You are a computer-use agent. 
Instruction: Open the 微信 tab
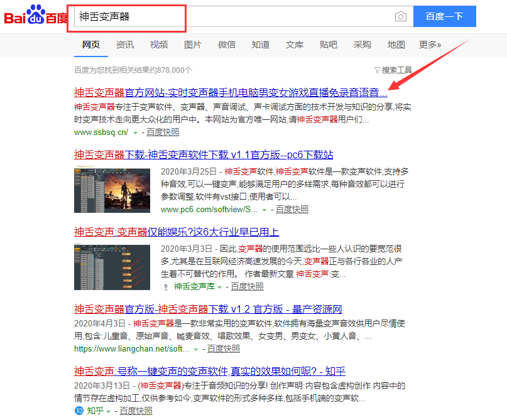(x=227, y=45)
